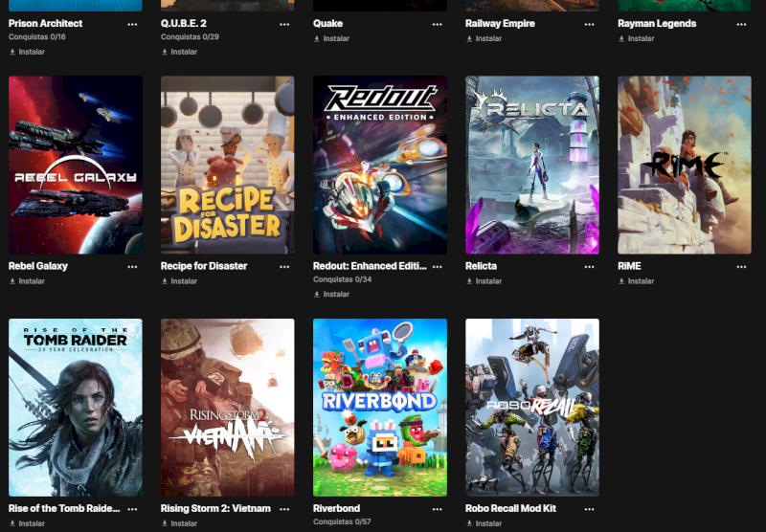Image resolution: width=766 pixels, height=532 pixels.
Task: View Redout Conquistas 0/34
Action: (343, 279)
